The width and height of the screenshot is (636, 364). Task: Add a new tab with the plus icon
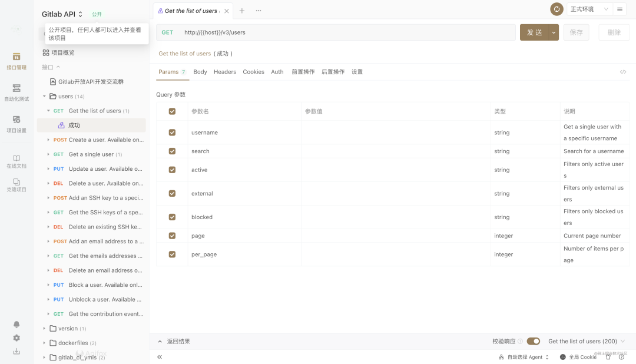(x=242, y=11)
